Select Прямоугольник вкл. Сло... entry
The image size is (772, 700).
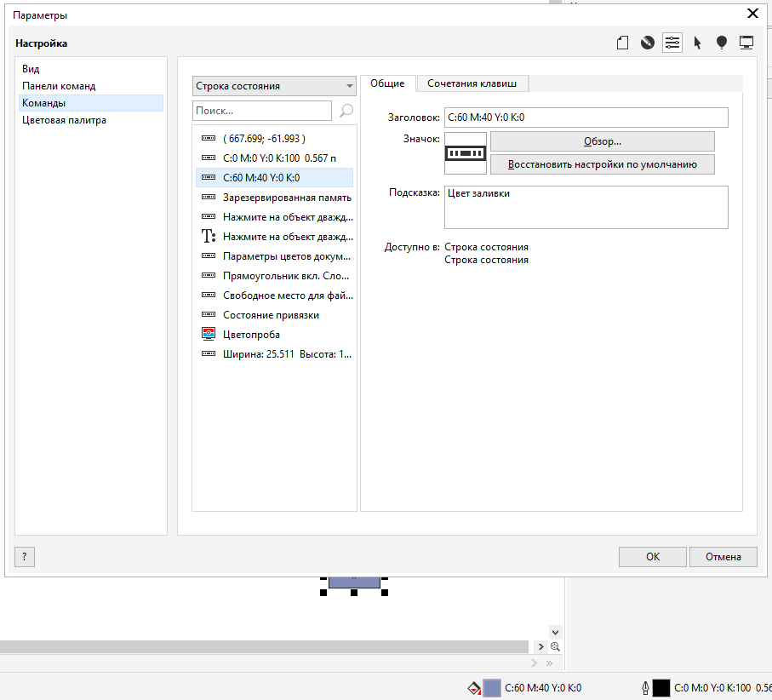274,276
